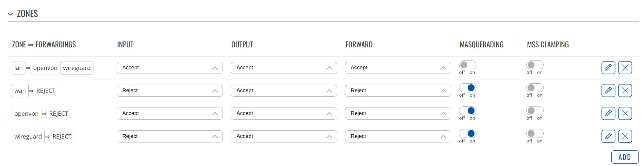Delete the wireguard zone with X icon
This screenshot has width=644, height=166.
click(x=625, y=136)
